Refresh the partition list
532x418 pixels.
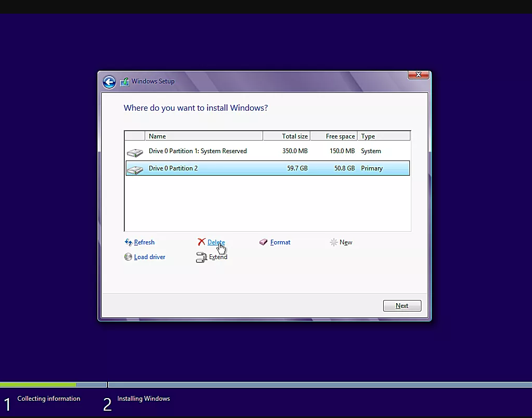click(144, 242)
